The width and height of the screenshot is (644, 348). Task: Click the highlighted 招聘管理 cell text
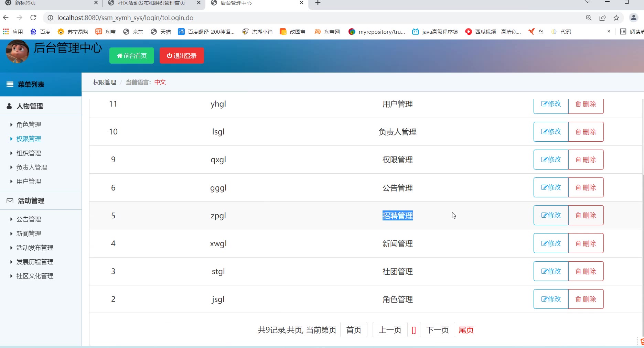pyautogui.click(x=398, y=216)
